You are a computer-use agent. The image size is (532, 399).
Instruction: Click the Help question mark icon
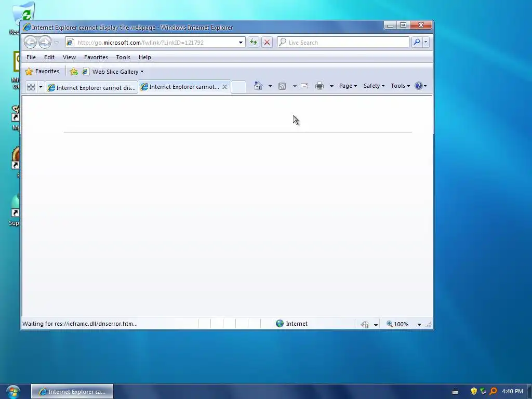tap(421, 86)
